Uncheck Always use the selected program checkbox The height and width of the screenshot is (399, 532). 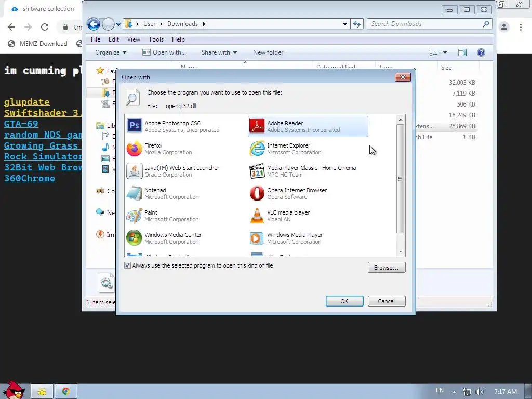[127, 265]
